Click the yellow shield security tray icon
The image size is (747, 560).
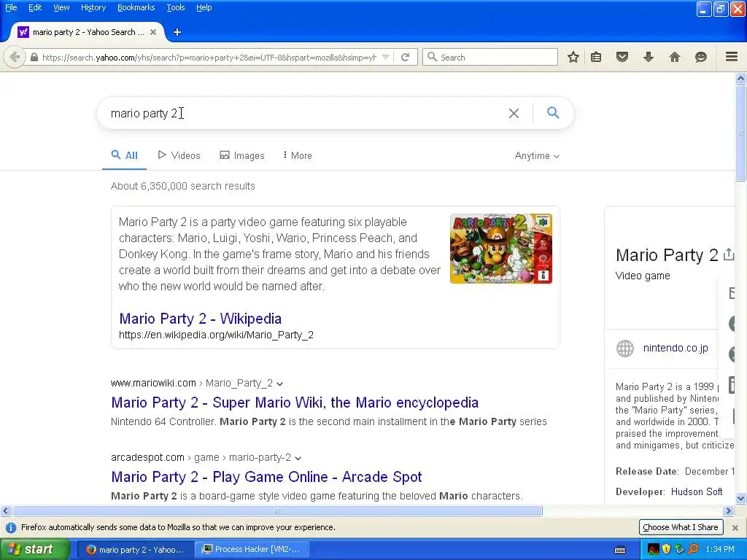point(667,550)
